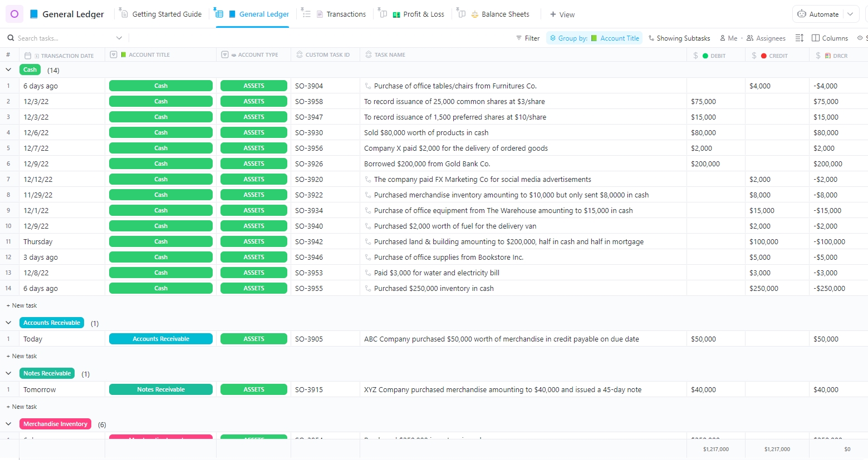Click + View to add a view
The width and height of the screenshot is (868, 460).
point(562,14)
